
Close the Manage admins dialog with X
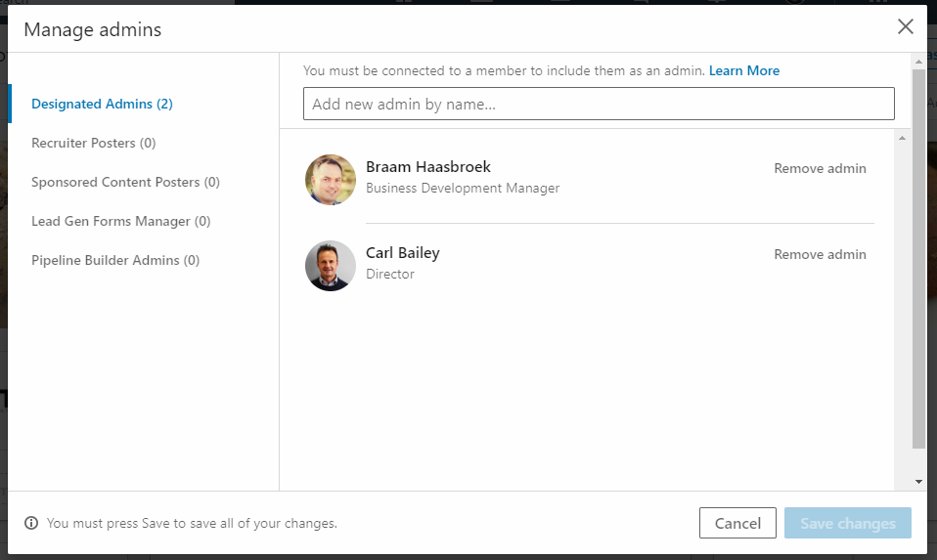[x=906, y=26]
